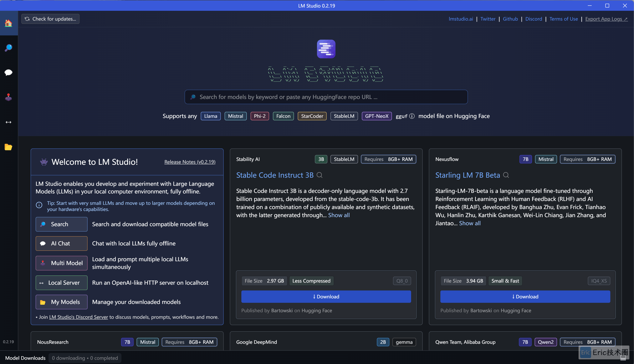Expand Show all in Stable Code description
This screenshot has height=364, width=634.
[x=339, y=215]
